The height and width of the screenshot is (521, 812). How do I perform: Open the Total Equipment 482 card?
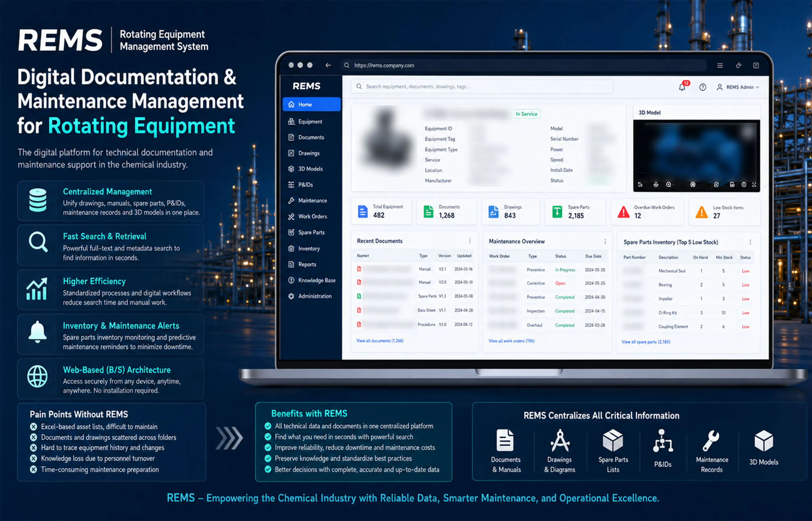click(381, 211)
